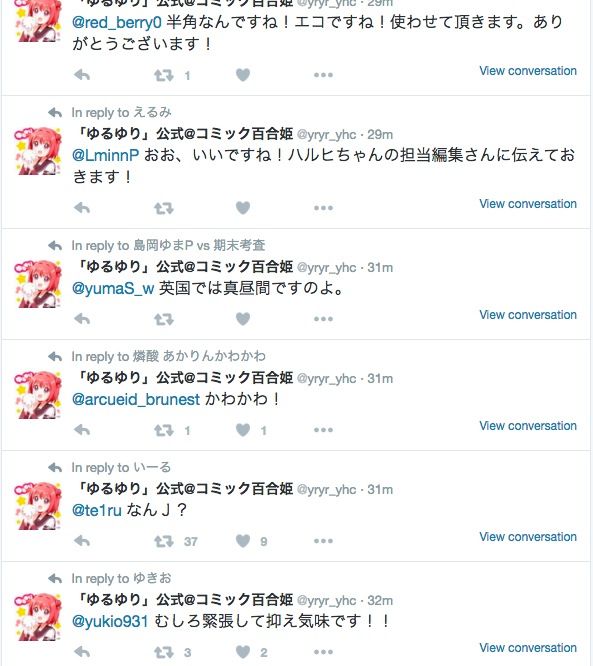The image size is (593, 666).
Task: Open the 32m timestamp on the last tweet
Action: (x=380, y=601)
